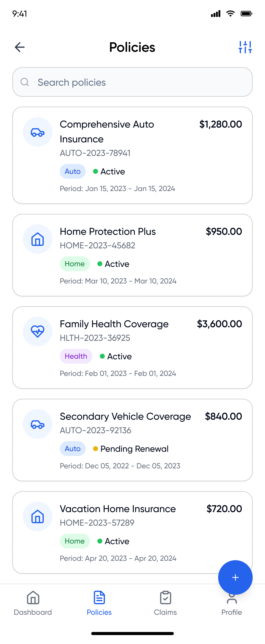Tap the $720.00 premium amount
This screenshot has width=265, height=644.
click(x=224, y=509)
